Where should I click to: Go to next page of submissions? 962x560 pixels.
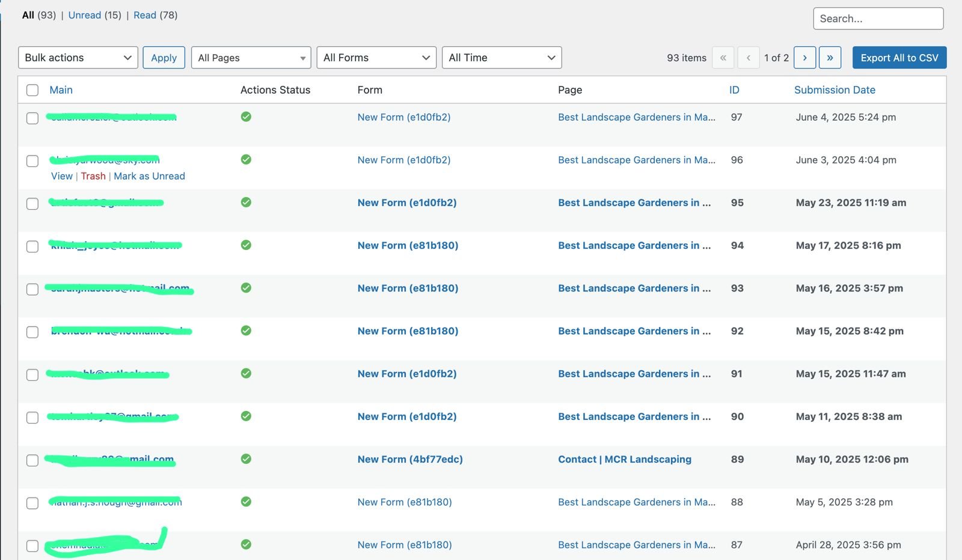tap(804, 58)
